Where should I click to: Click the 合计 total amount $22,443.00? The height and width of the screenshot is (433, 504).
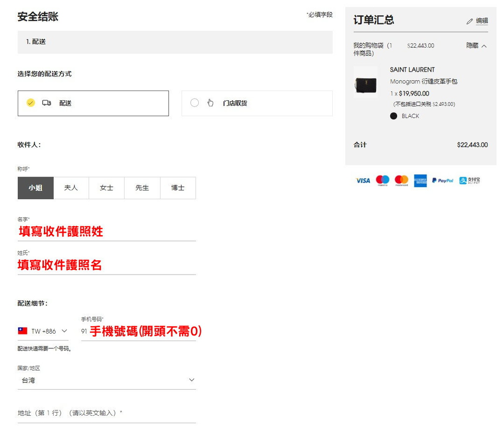pyautogui.click(x=472, y=145)
